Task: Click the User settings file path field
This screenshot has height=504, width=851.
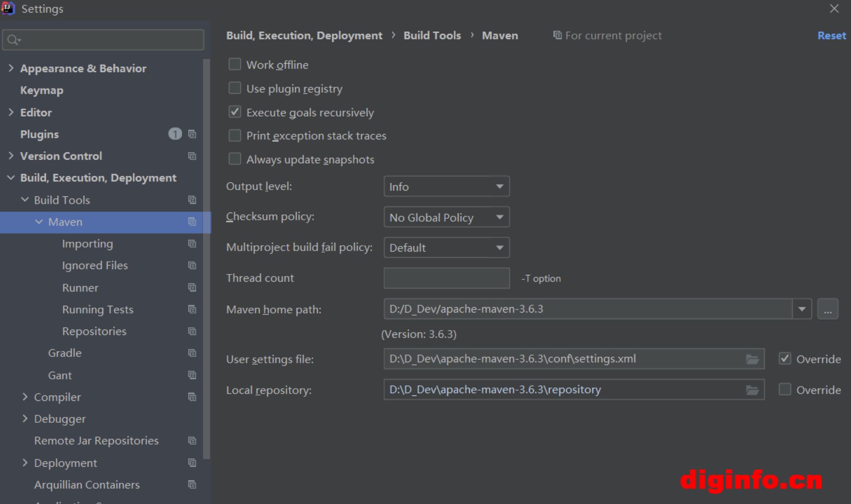Action: click(x=574, y=359)
